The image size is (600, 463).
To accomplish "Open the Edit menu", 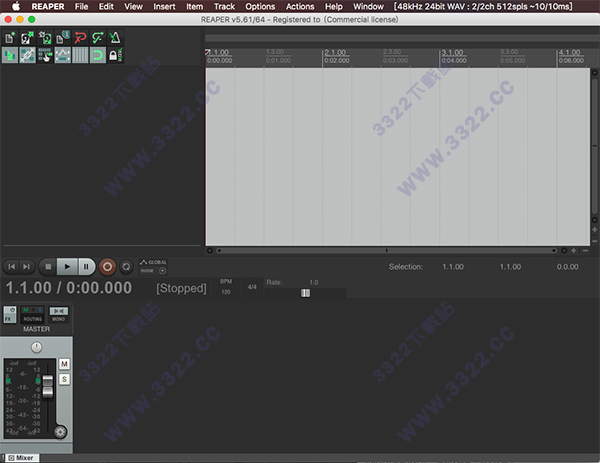I will (106, 7).
